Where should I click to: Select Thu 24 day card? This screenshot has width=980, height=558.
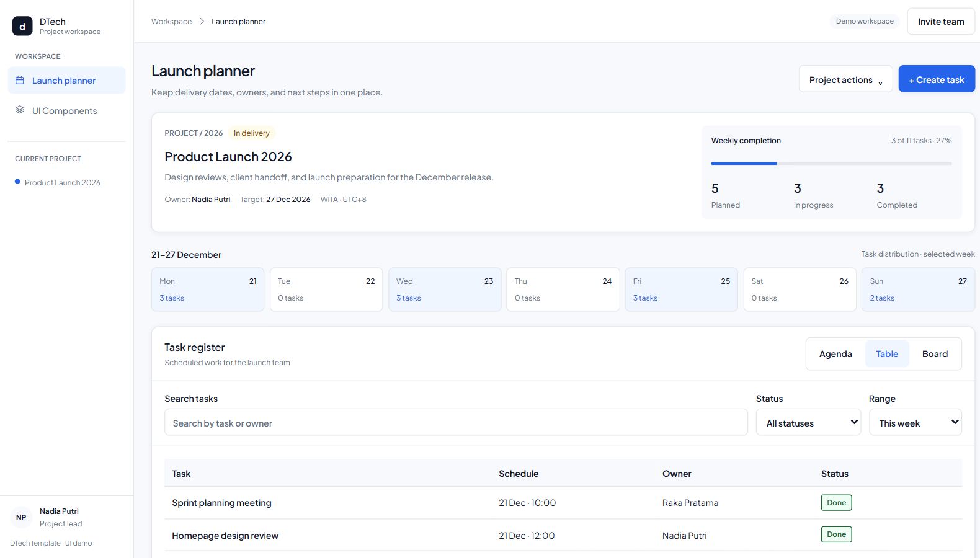pos(563,290)
